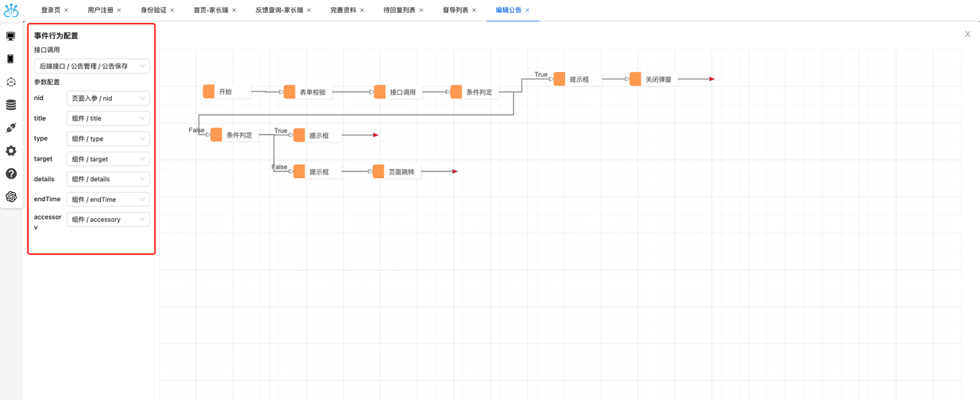
Task: Select the 接口调用 flow node
Action: (x=398, y=92)
